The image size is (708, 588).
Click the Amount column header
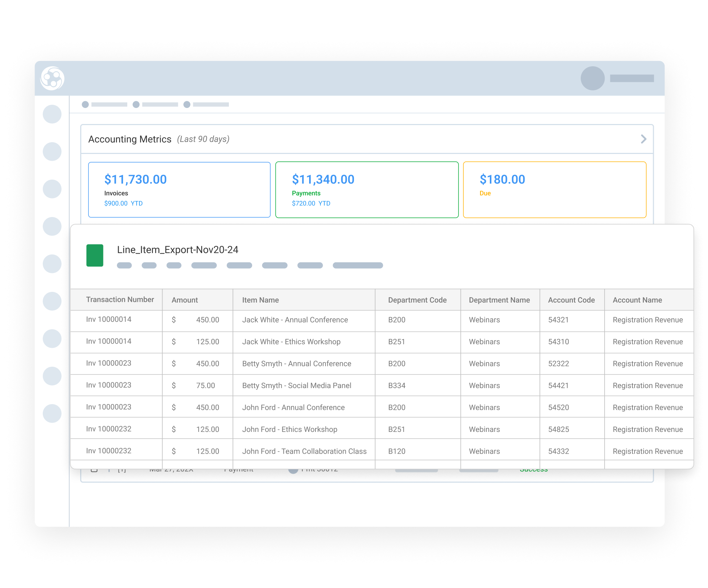coord(184,300)
